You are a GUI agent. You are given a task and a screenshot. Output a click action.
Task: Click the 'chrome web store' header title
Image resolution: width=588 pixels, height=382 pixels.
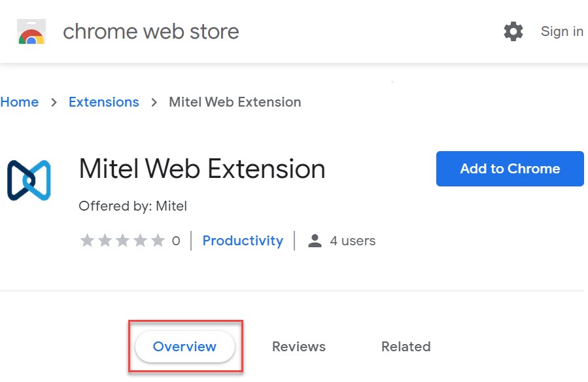tap(151, 31)
